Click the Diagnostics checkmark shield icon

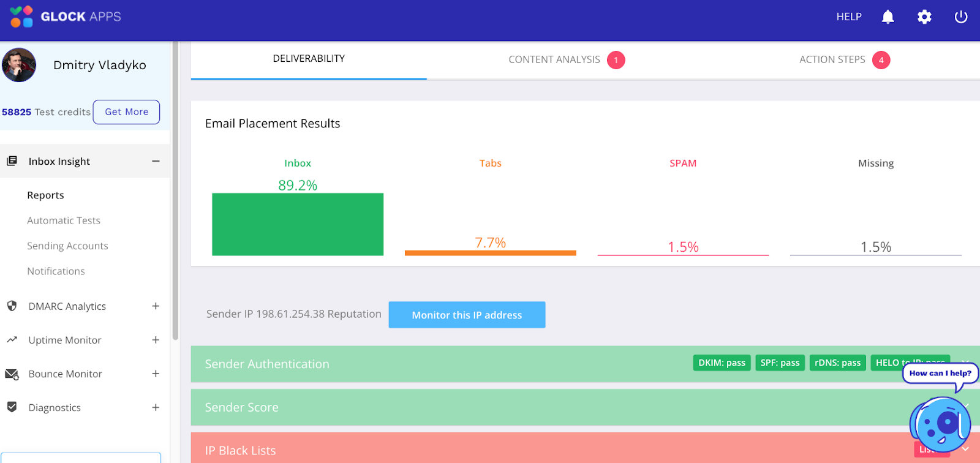(x=12, y=407)
